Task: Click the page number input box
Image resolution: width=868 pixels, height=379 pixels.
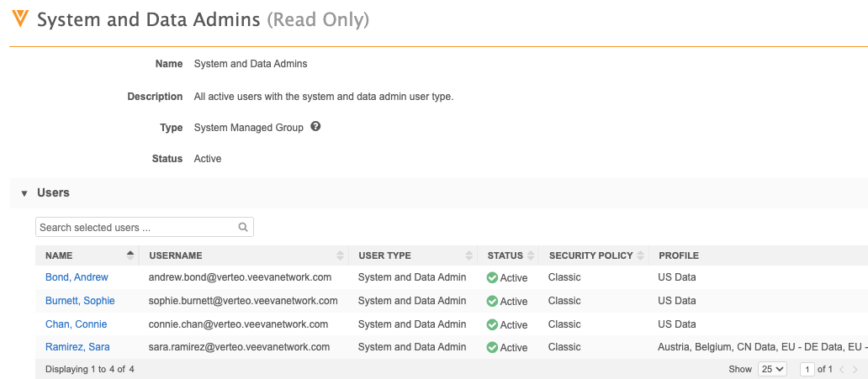Action: (807, 369)
